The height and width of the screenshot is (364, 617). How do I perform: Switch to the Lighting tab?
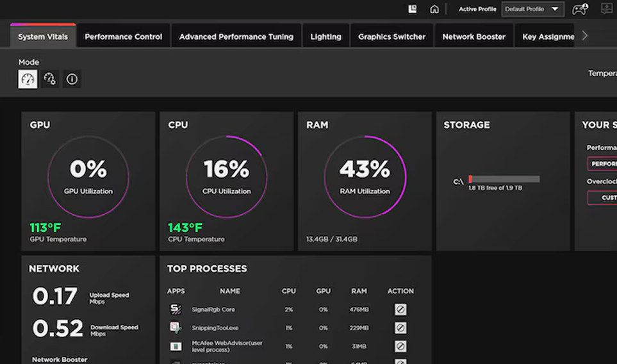[x=325, y=37]
